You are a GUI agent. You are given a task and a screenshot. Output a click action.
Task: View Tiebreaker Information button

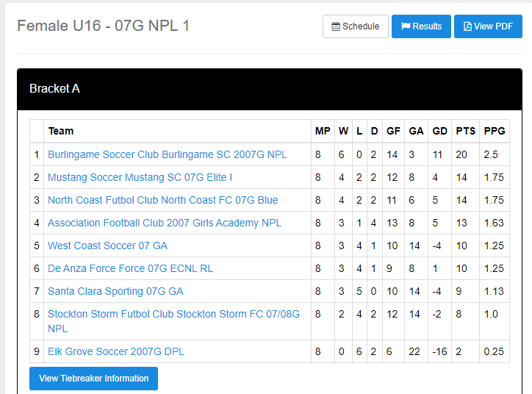pyautogui.click(x=93, y=379)
